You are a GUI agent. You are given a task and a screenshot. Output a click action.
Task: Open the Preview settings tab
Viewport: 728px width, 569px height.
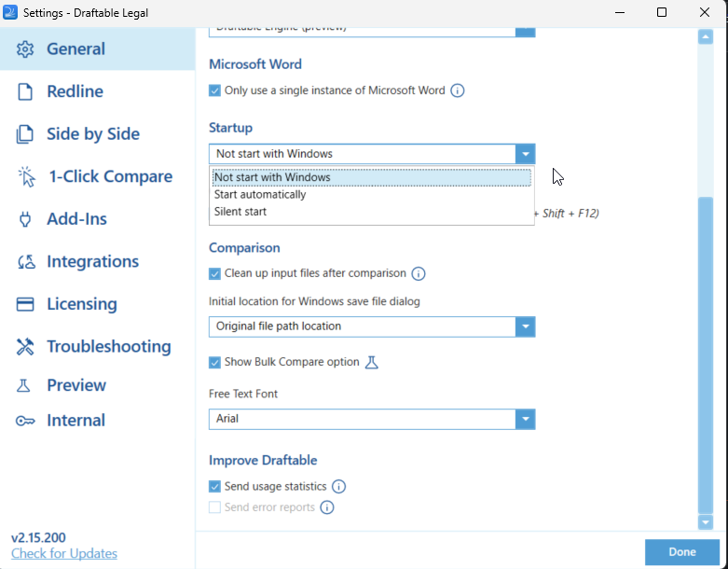click(98, 385)
